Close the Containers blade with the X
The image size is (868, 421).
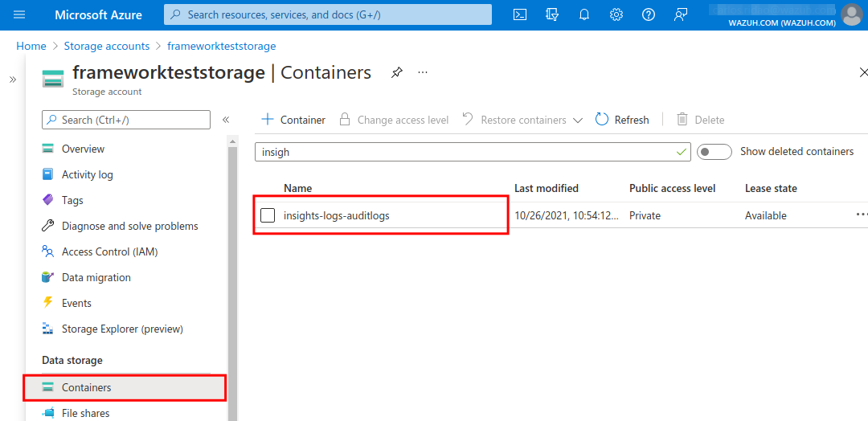click(x=862, y=72)
